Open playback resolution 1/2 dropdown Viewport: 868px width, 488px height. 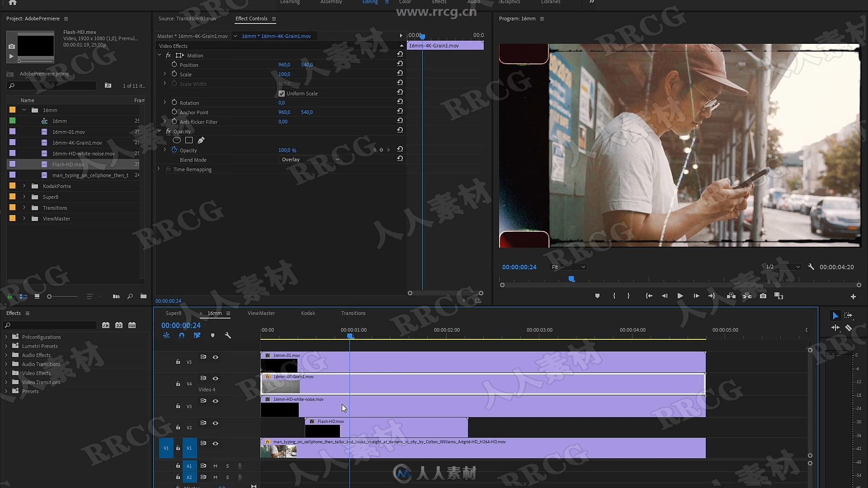click(x=783, y=267)
